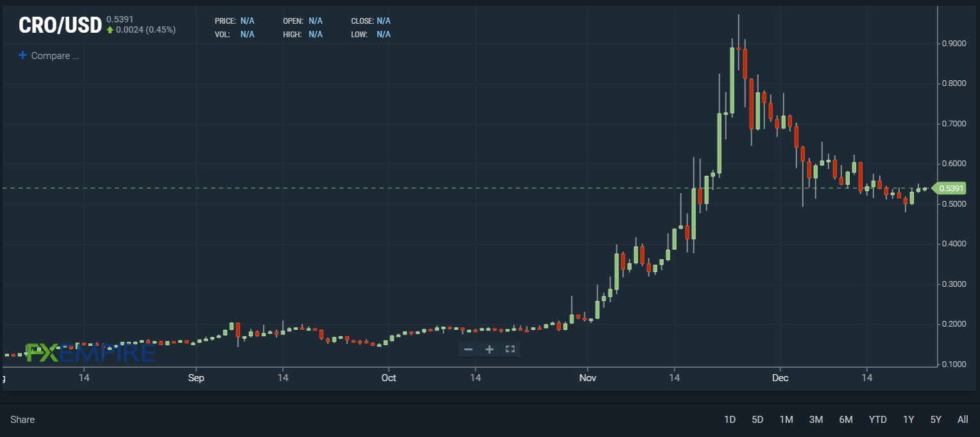Switch to the 5D time range
The image size is (980, 437).
pyautogui.click(x=757, y=420)
